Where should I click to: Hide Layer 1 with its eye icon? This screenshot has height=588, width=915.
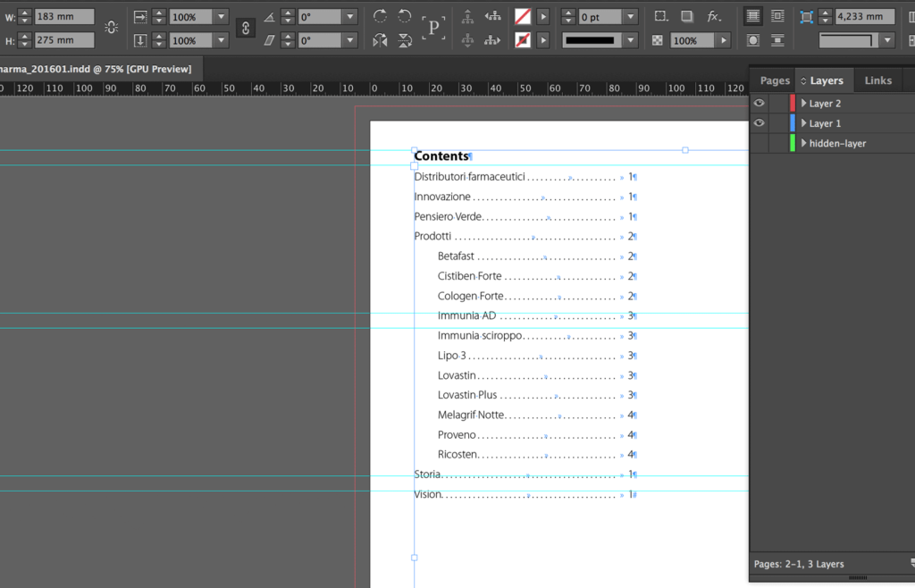[759, 123]
